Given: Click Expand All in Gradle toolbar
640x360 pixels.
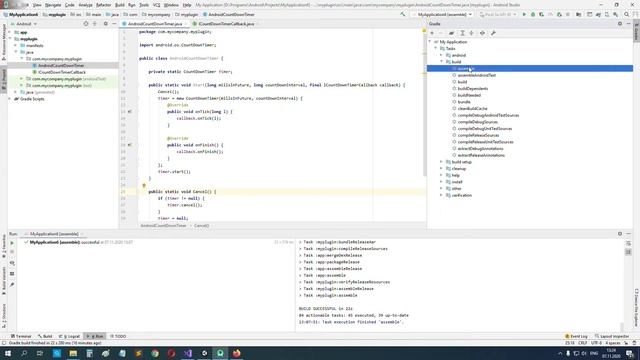Looking at the screenshot, I should pyautogui.click(x=462, y=33).
